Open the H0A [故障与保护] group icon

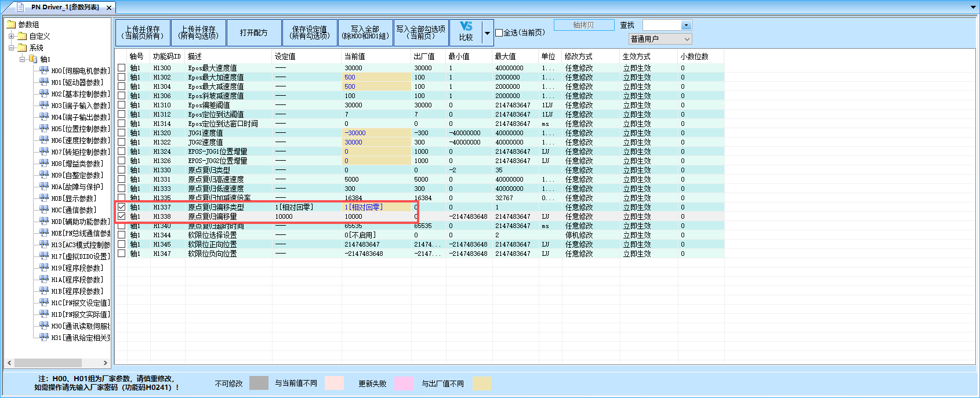(44, 186)
